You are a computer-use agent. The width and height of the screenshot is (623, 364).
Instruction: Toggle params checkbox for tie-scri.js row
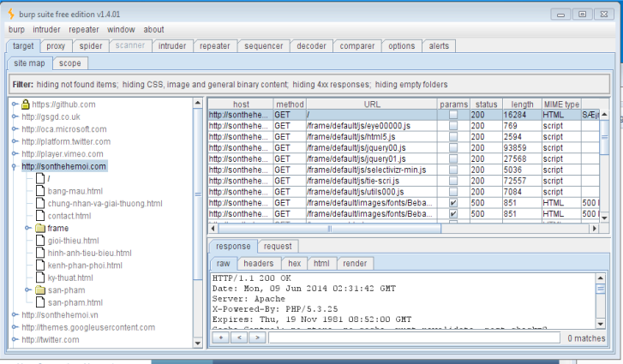[453, 181]
